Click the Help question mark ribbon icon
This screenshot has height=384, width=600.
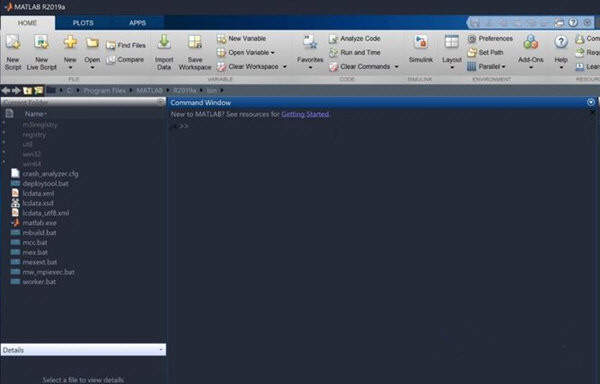point(561,42)
